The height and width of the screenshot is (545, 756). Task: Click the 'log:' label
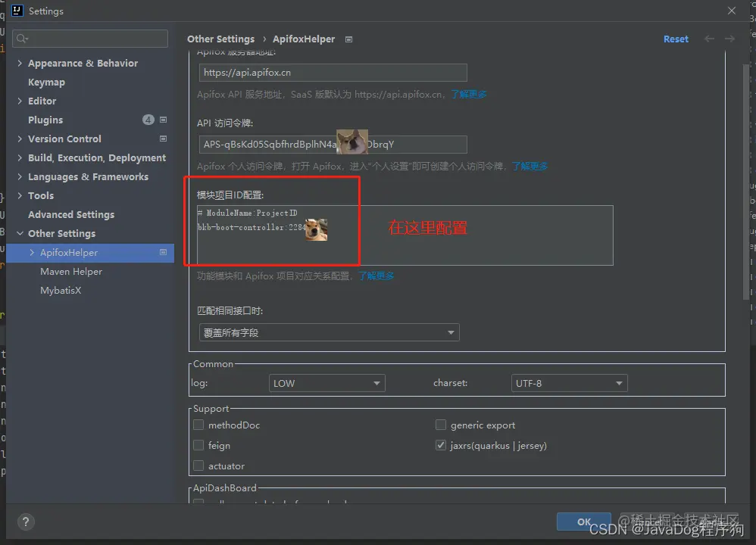(199, 383)
